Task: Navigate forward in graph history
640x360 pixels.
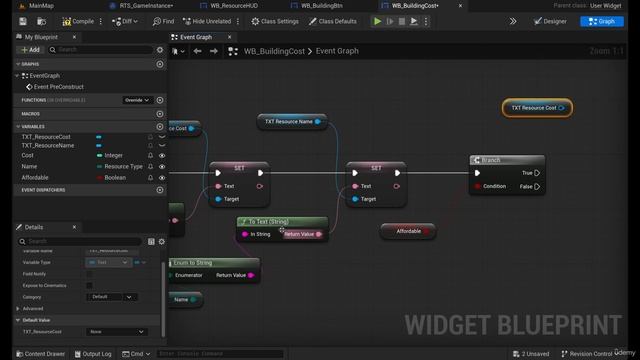Action: point(213,51)
